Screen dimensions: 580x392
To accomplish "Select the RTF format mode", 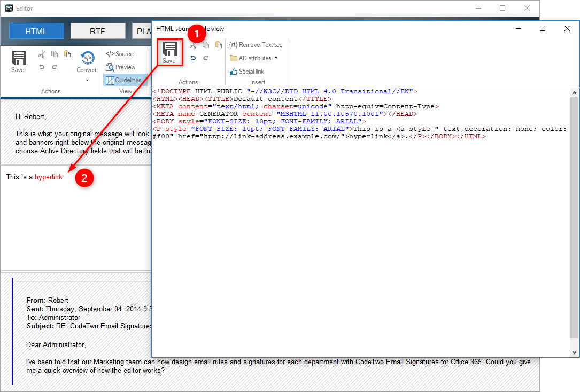I will (98, 31).
